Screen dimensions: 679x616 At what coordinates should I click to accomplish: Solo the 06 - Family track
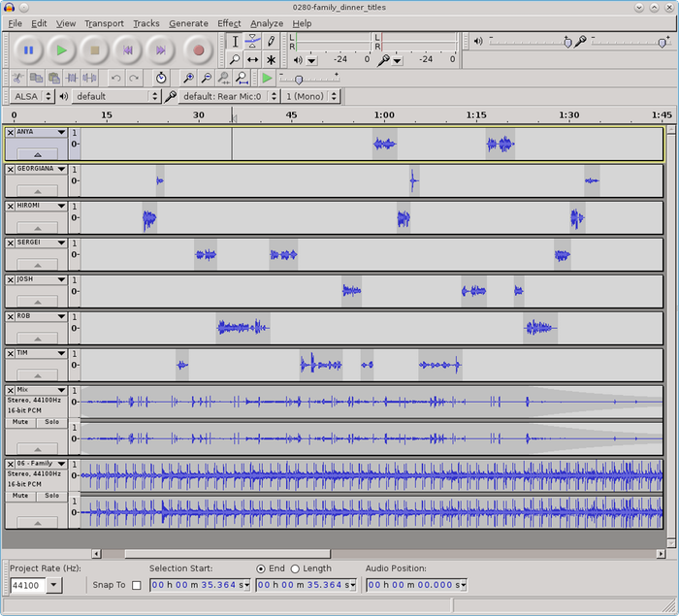tap(52, 496)
